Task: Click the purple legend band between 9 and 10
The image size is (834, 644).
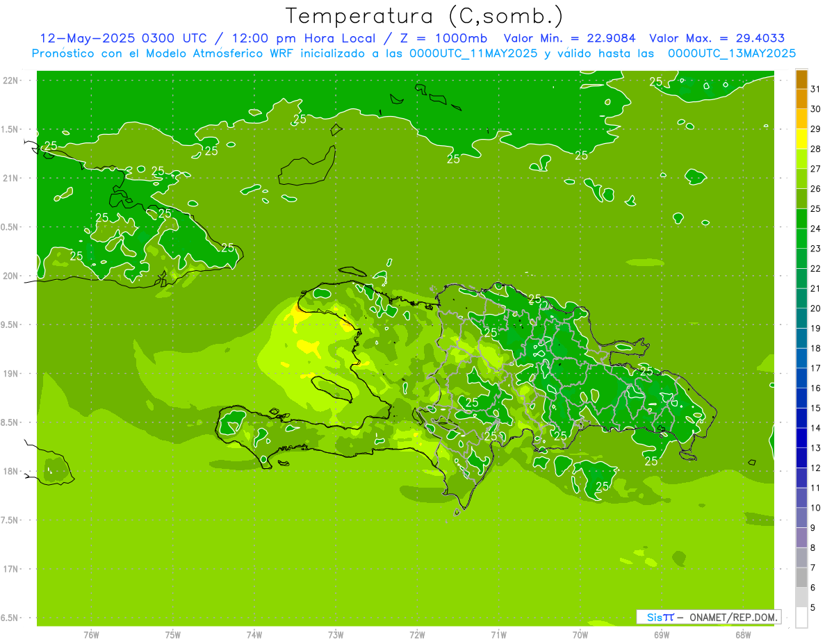Action: (801, 518)
